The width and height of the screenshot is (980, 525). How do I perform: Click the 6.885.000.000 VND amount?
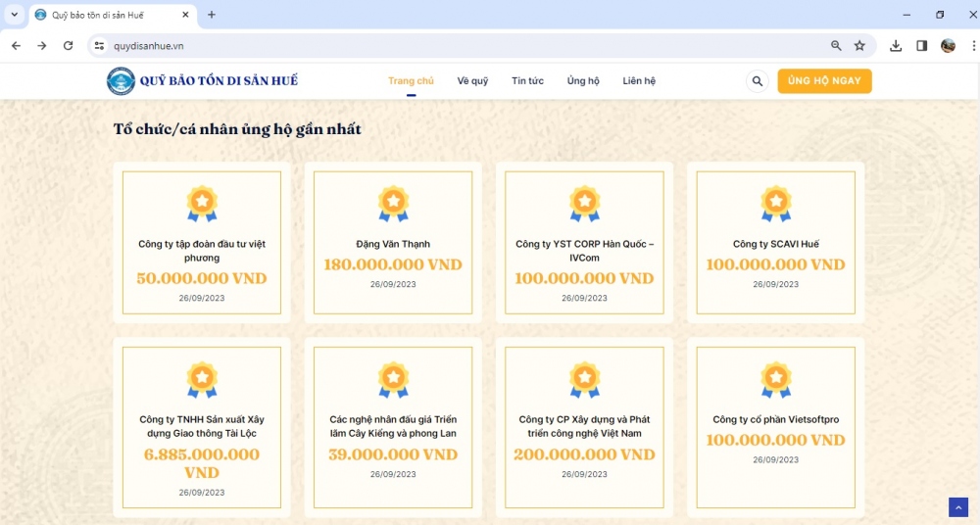202,463
